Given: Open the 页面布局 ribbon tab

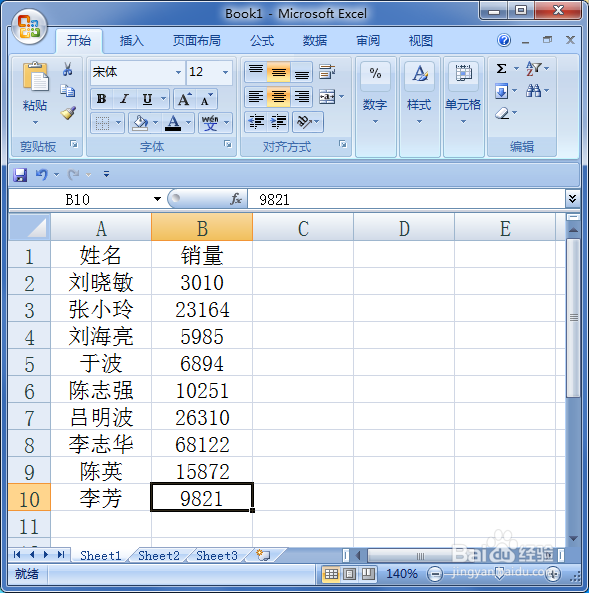Looking at the screenshot, I should click(x=197, y=40).
